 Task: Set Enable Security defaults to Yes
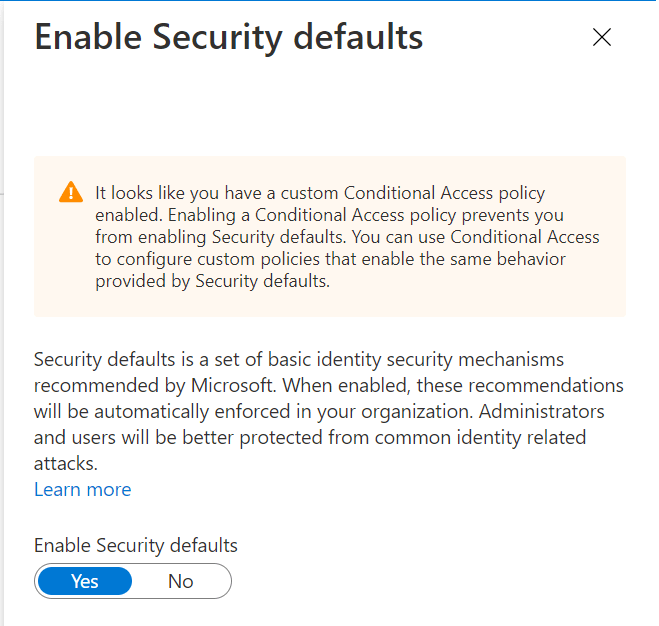(84, 581)
